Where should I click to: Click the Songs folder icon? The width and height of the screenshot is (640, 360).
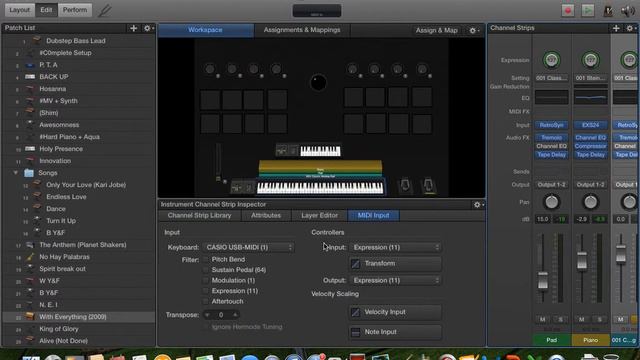tap(29, 173)
